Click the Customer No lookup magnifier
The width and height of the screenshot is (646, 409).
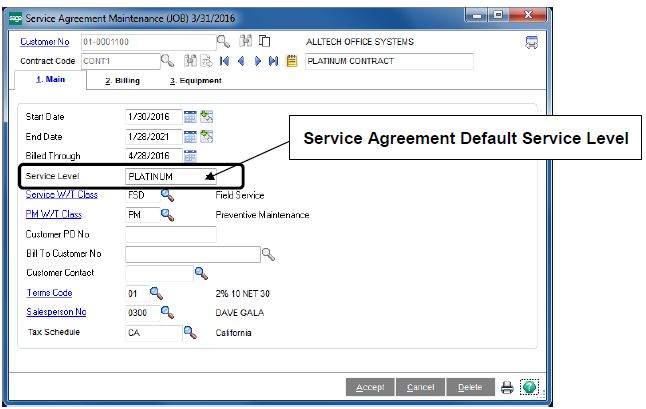point(223,41)
